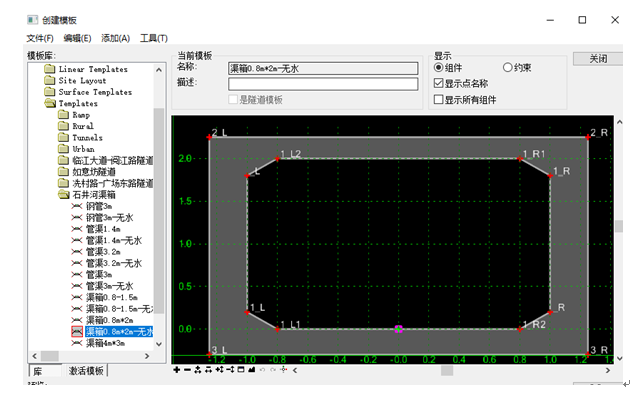Click the 名称 template name field

click(x=323, y=69)
